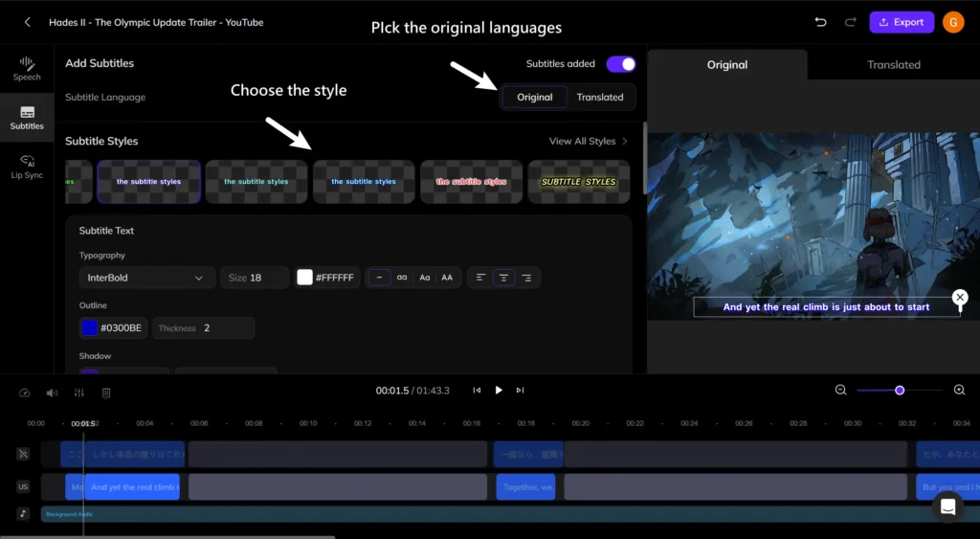Select the no text-case option
The width and height of the screenshot is (980, 539).
[x=379, y=278]
